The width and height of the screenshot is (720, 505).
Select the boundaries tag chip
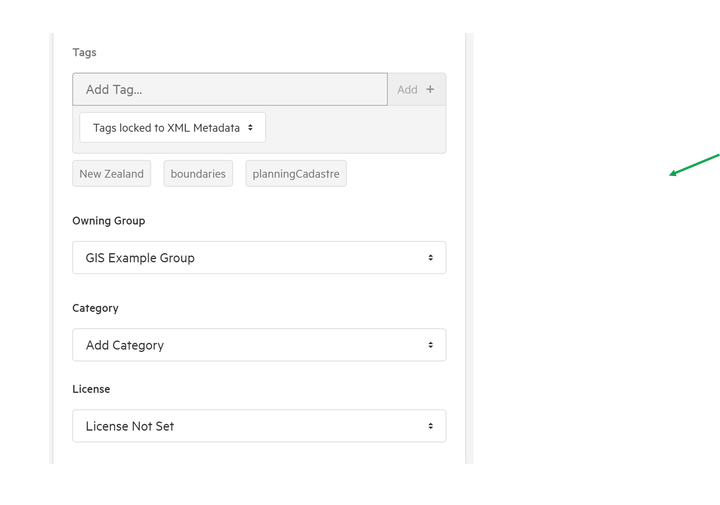[198, 174]
